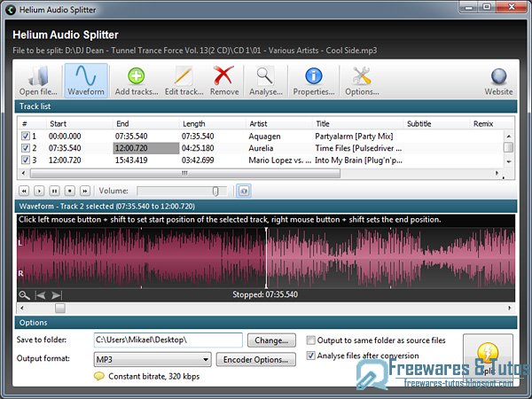Select the highlighted end time 12:00.720 cell
This screenshot has width=532, height=399.
[146, 148]
